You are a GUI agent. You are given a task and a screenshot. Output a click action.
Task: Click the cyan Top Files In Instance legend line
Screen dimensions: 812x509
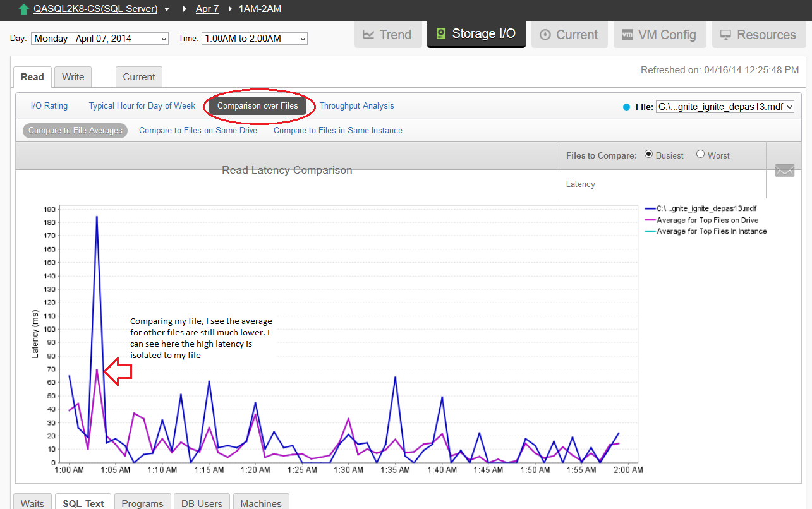tap(650, 232)
